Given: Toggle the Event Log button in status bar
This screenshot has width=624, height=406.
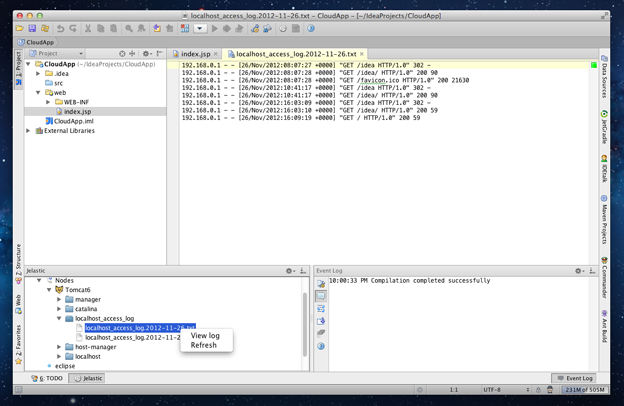Looking at the screenshot, I should (x=575, y=378).
